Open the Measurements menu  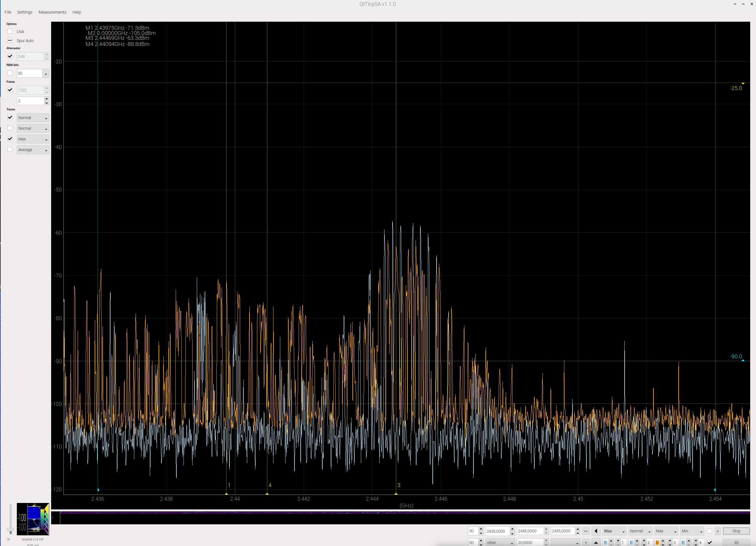point(52,12)
